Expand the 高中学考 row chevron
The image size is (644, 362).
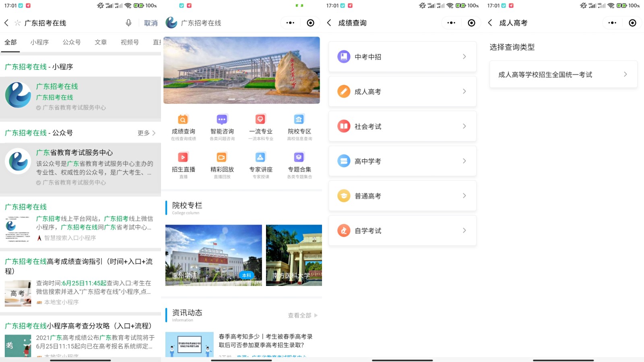tap(464, 161)
